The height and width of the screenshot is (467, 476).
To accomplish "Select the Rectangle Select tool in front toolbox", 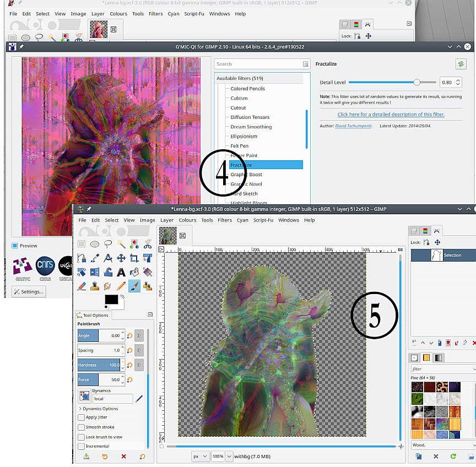I will tap(82, 245).
